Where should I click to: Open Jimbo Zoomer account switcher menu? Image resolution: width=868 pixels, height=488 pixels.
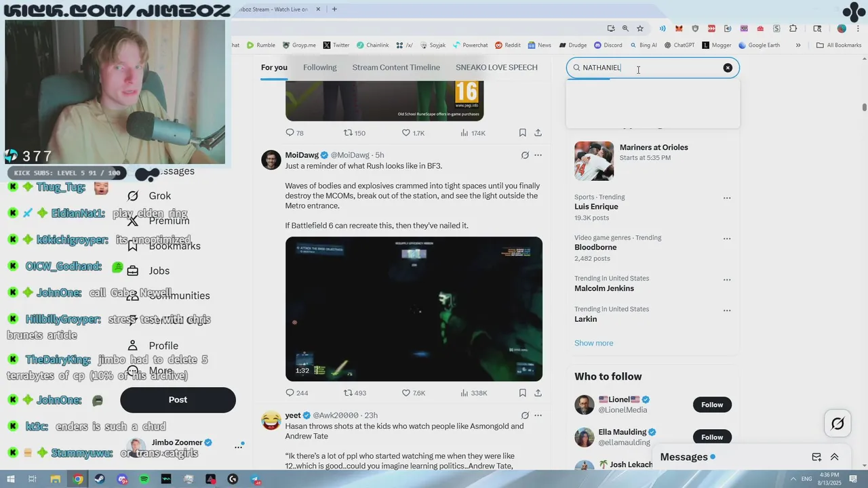[x=238, y=447]
